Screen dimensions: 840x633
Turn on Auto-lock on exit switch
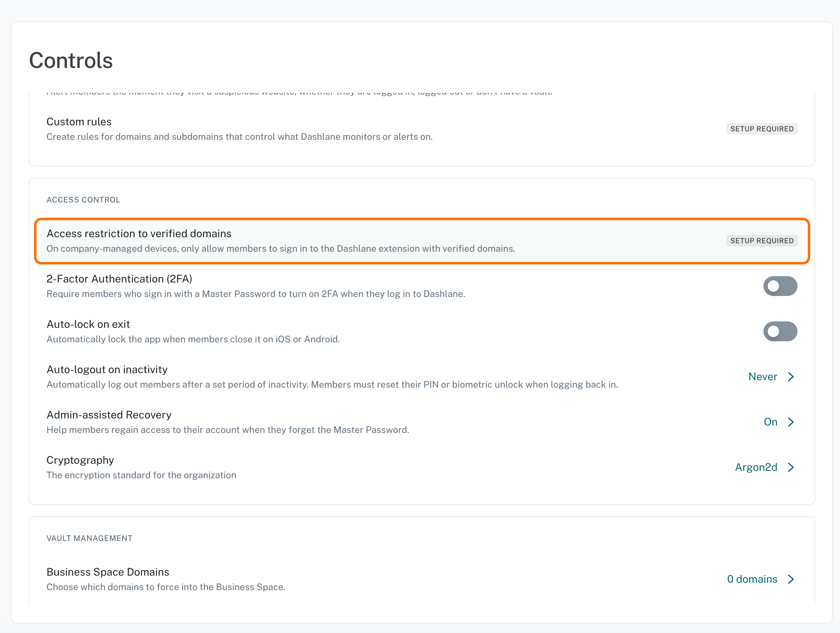pyautogui.click(x=780, y=331)
